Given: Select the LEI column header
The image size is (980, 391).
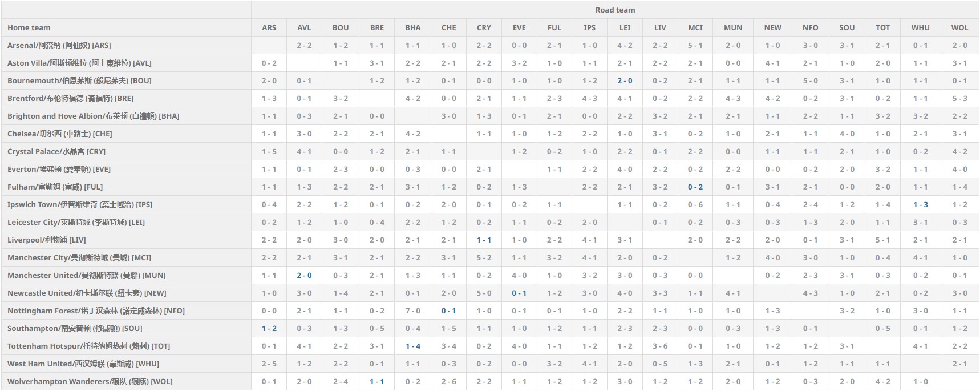Looking at the screenshot, I should (x=625, y=27).
